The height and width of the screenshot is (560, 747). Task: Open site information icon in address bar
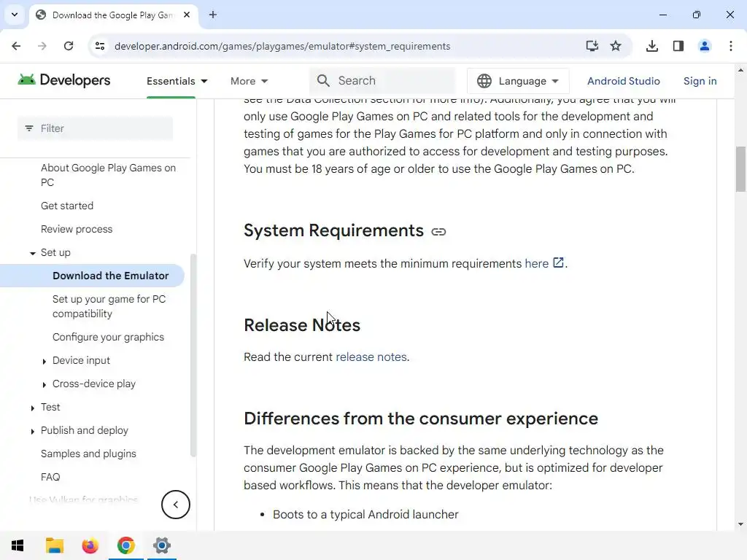pos(100,46)
